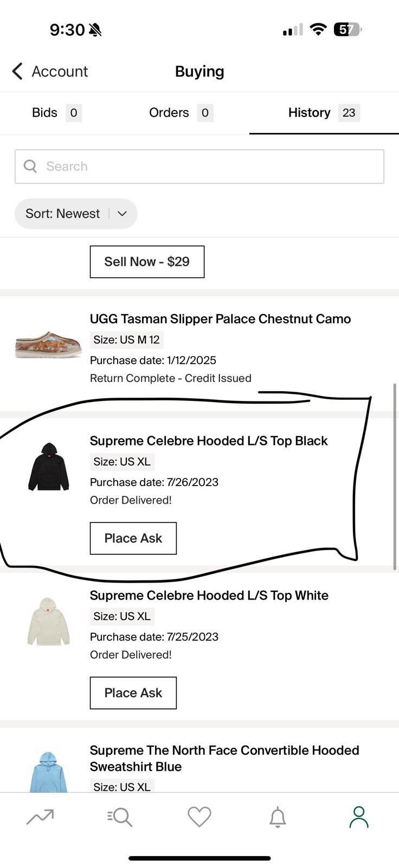The height and width of the screenshot is (868, 399).
Task: Tap the chevron on the sort pill
Action: [122, 214]
